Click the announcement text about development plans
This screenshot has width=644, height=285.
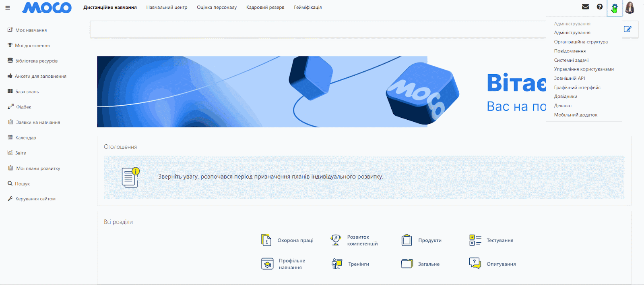tap(270, 177)
